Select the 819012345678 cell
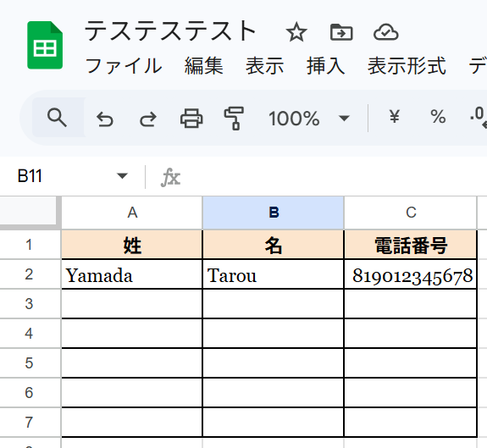Viewport: 487px width, 448px height. point(411,274)
